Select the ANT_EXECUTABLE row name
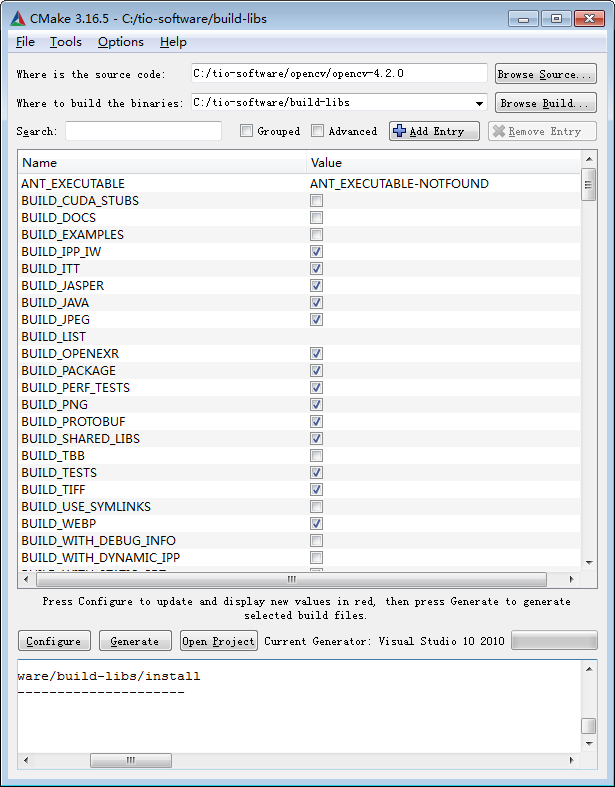This screenshot has width=615, height=787. (x=73, y=184)
